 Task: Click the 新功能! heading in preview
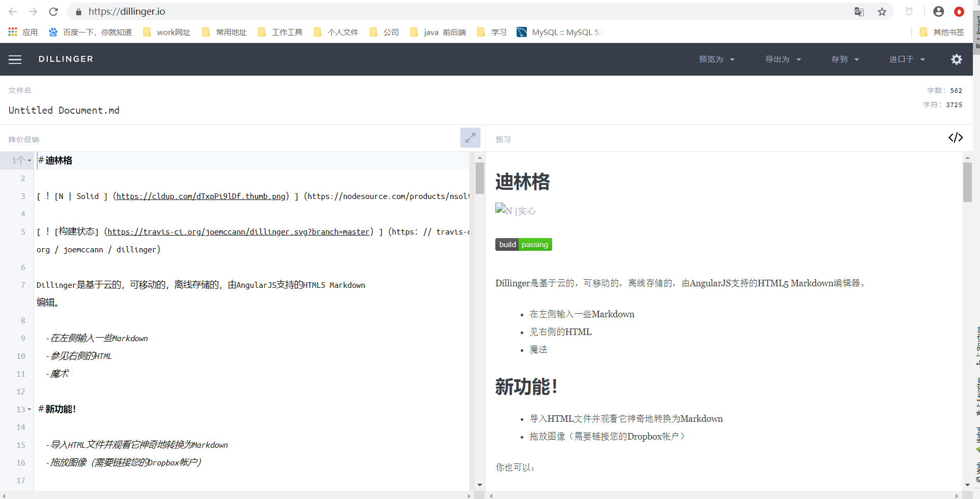click(x=526, y=387)
